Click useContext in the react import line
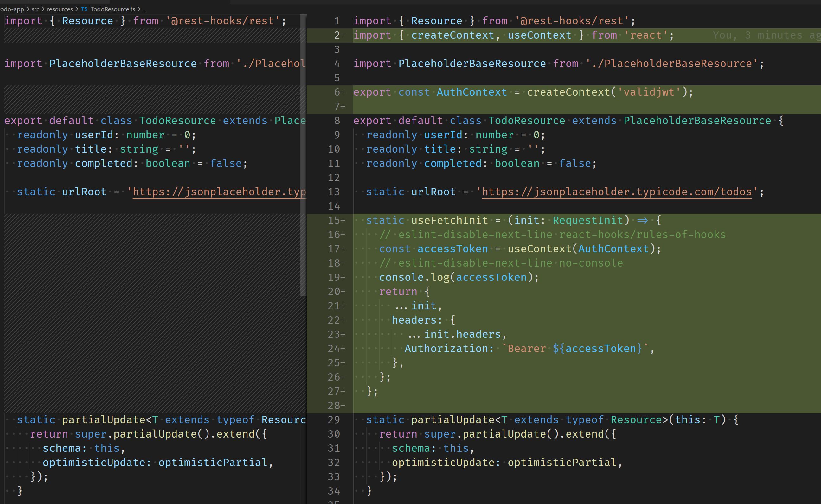Screen dimensions: 821x504 coord(539,35)
